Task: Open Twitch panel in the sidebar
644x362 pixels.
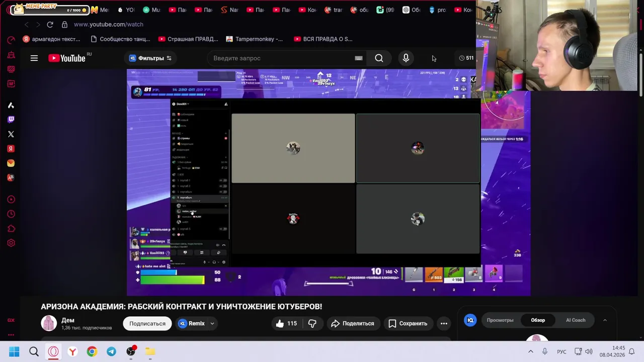Action: 11,120
